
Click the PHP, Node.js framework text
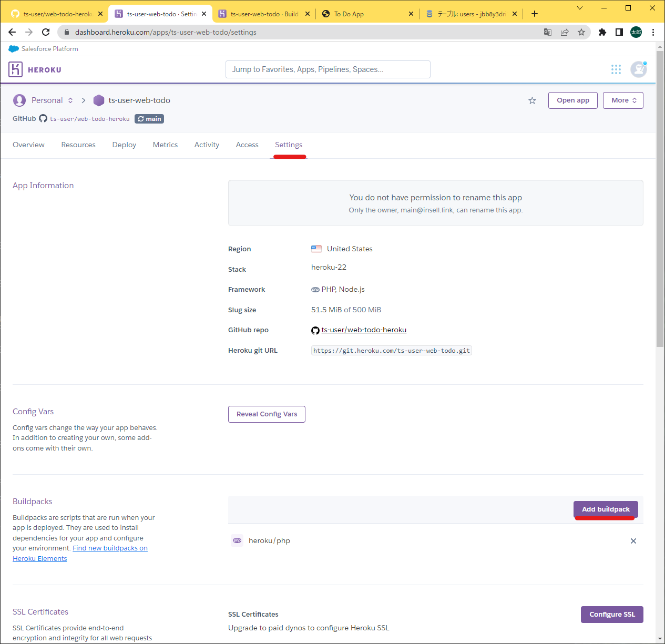tap(343, 289)
